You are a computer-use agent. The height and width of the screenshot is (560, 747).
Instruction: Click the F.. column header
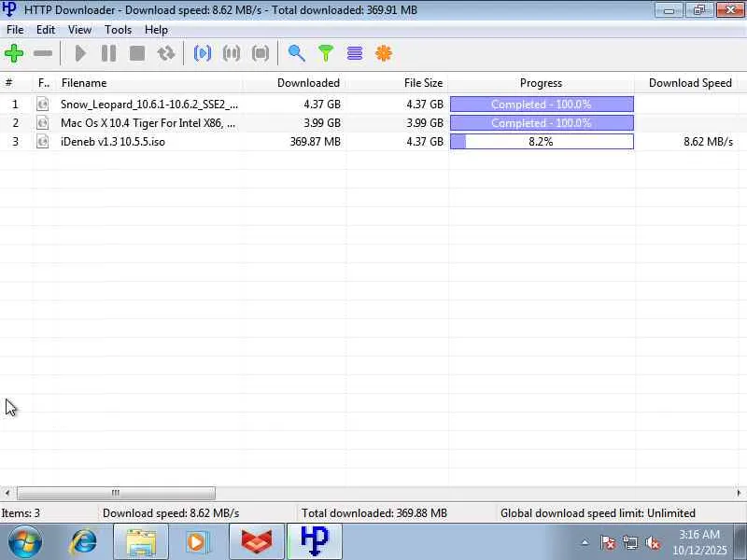[44, 83]
